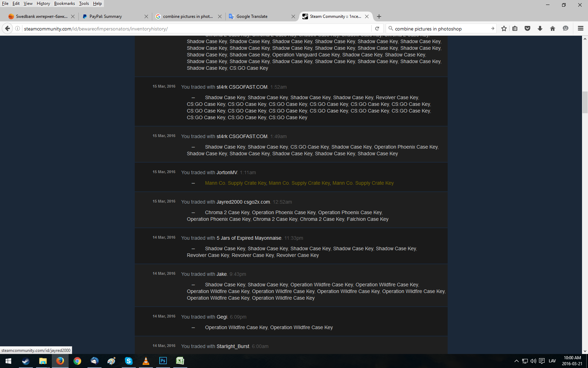Open the taskbar clock and date
This screenshot has width=588, height=368.
coord(572,361)
